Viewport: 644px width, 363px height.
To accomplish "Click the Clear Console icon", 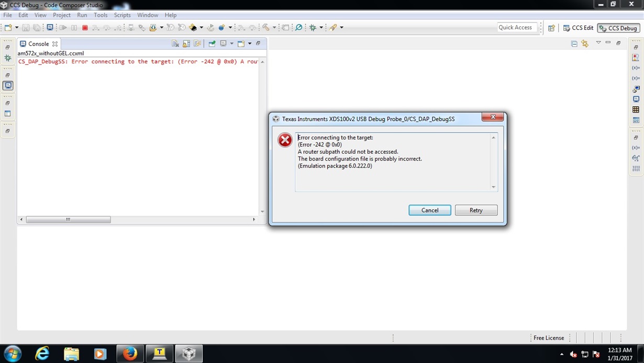I will pyautogui.click(x=175, y=43).
